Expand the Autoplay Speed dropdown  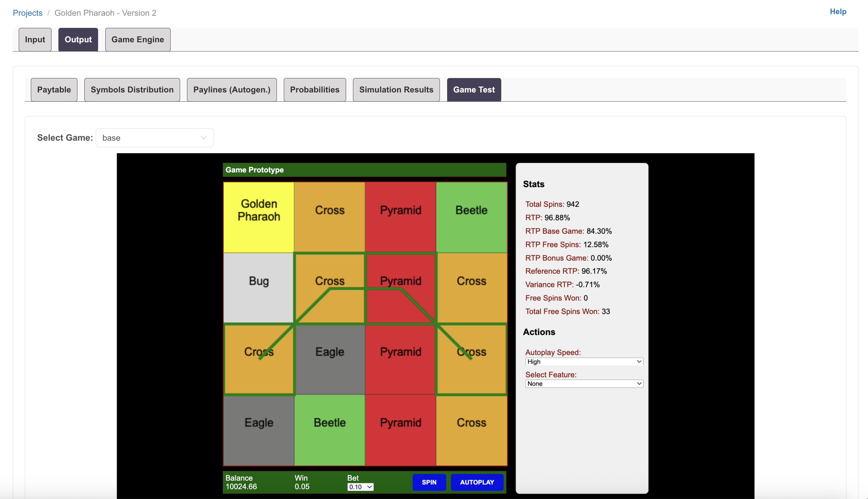584,362
